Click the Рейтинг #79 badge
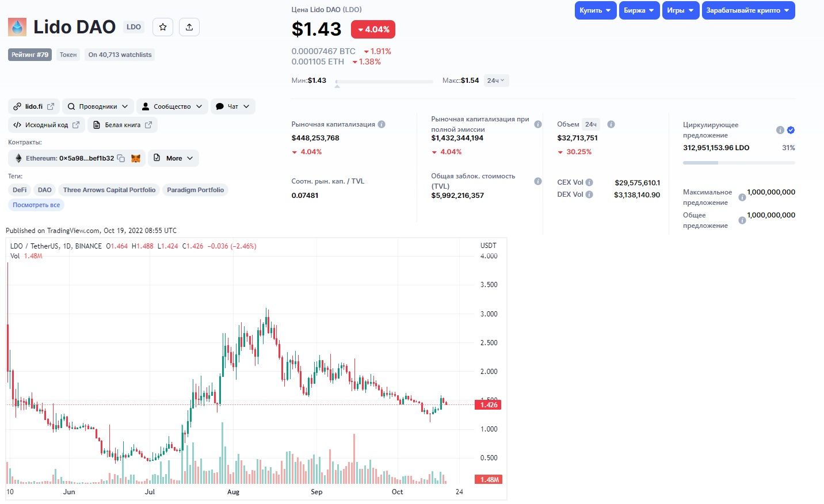 coord(30,55)
